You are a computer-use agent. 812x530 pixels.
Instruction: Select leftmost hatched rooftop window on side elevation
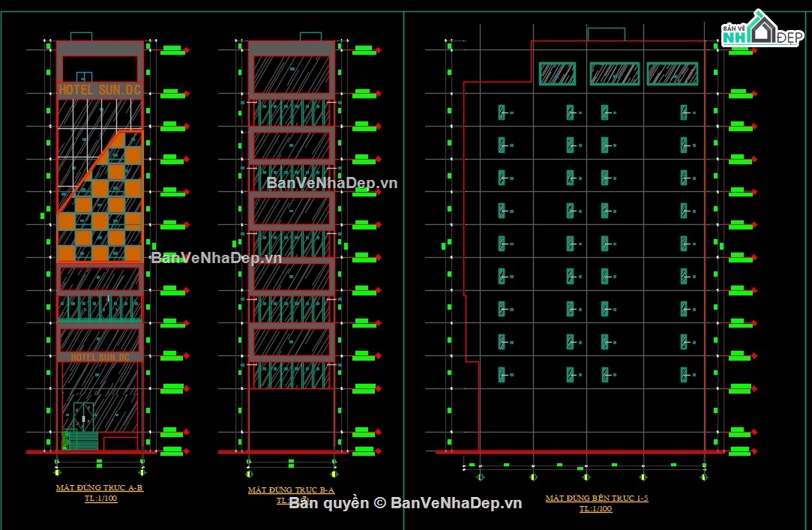[x=557, y=74]
